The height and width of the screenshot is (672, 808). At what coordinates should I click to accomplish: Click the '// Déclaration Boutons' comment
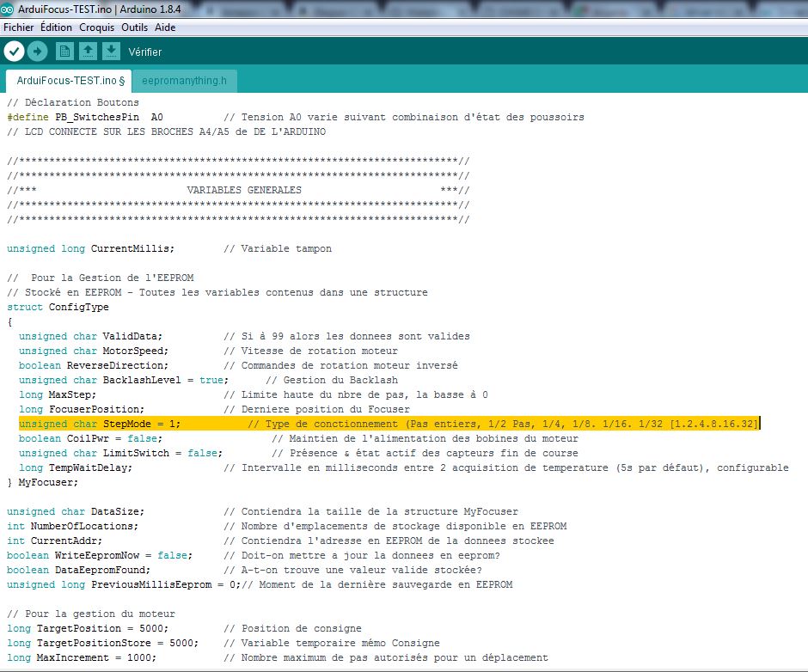tap(73, 102)
